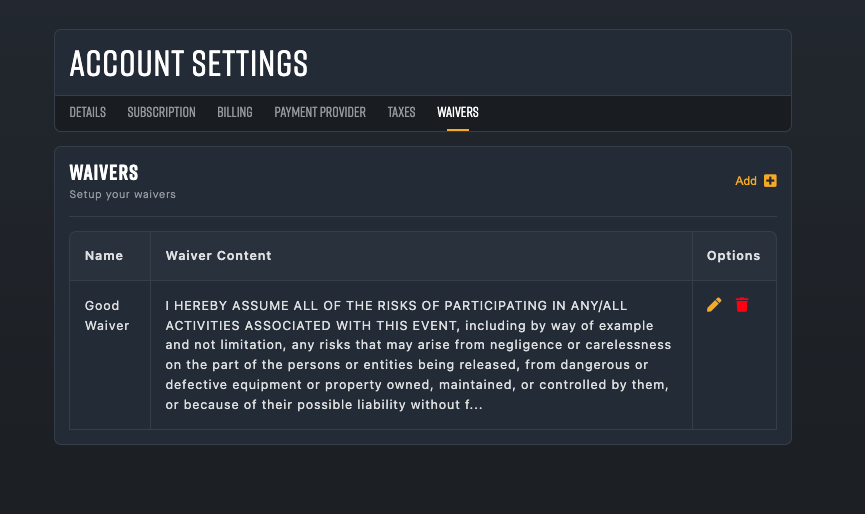Click the Waivers section heading
865x514 pixels.
104,173
